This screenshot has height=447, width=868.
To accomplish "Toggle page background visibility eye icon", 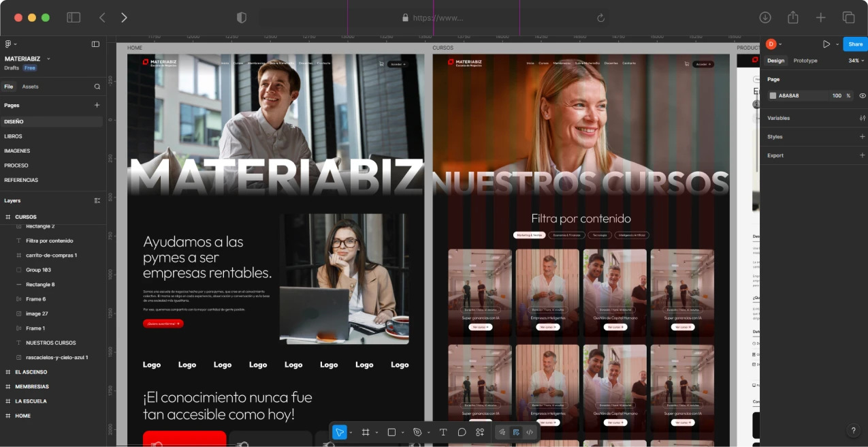I will click(x=862, y=95).
